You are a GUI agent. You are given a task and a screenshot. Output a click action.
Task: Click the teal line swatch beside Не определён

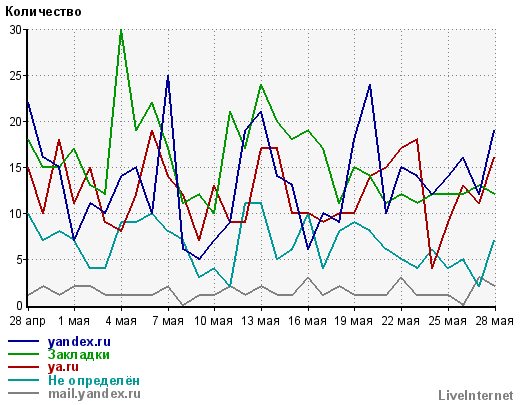pos(23,380)
